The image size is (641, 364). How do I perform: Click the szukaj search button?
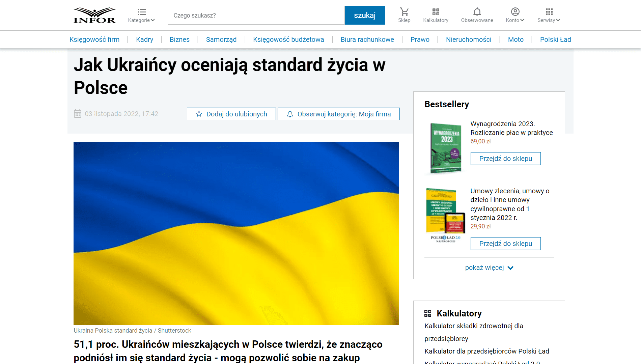click(x=365, y=15)
